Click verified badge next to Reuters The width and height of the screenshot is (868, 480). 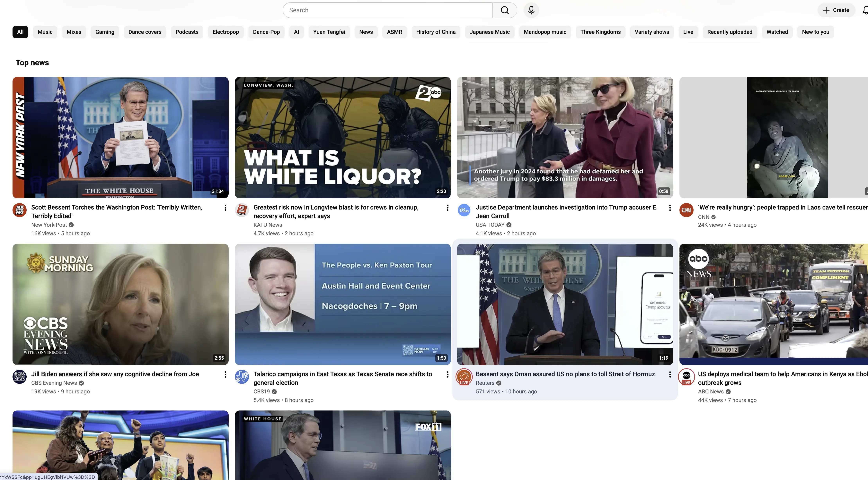(x=498, y=383)
